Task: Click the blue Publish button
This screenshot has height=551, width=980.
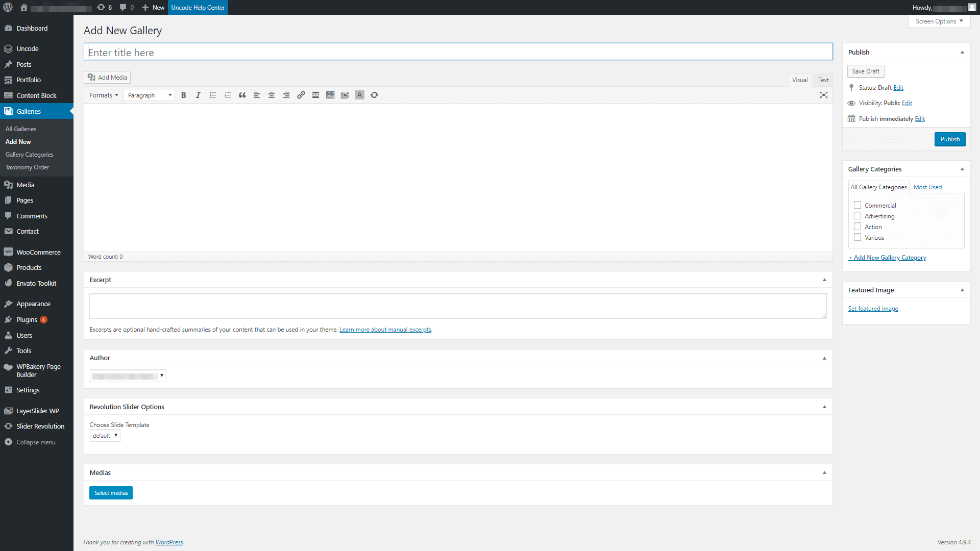Action: point(950,139)
